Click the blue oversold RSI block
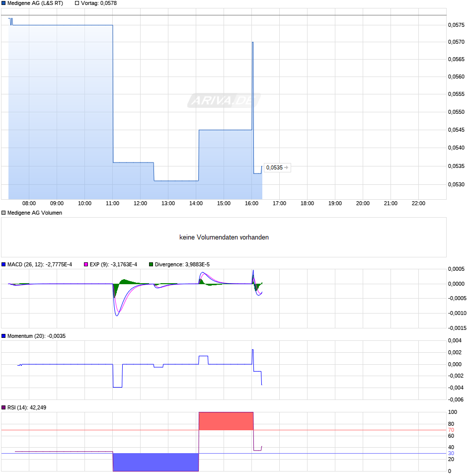This screenshot has height=476, width=467. (156, 462)
